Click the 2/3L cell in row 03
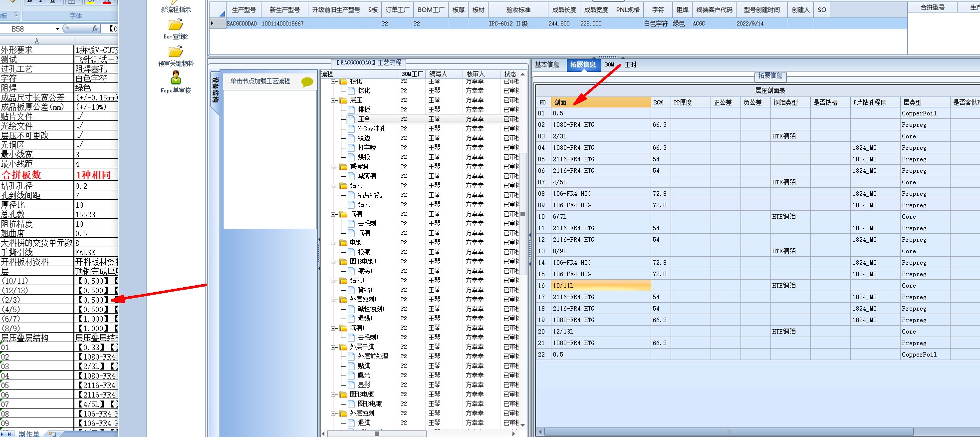Image resolution: width=980 pixels, height=437 pixels. (601, 136)
